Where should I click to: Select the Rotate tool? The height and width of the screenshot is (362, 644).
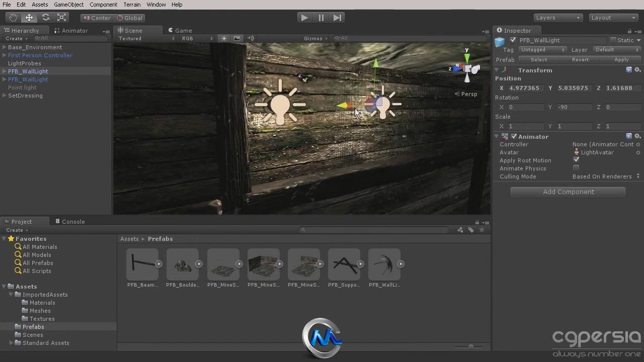tap(45, 18)
